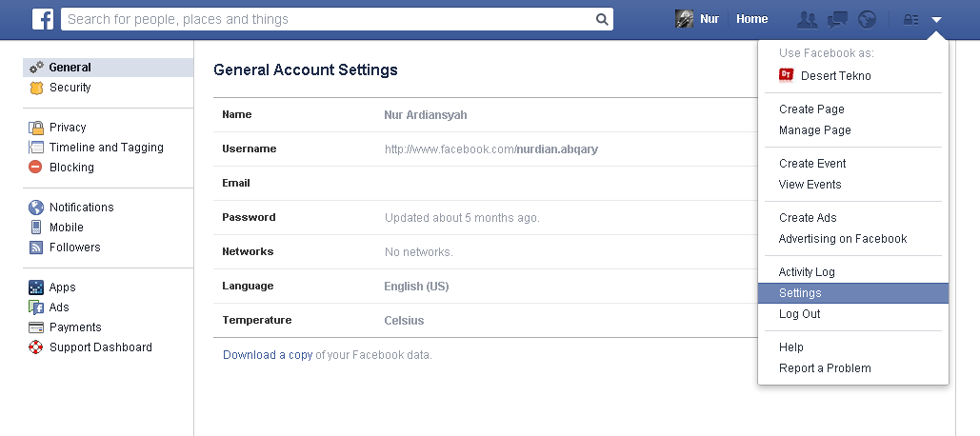Click Download a copy link
This screenshot has width=980, height=436.
[268, 355]
